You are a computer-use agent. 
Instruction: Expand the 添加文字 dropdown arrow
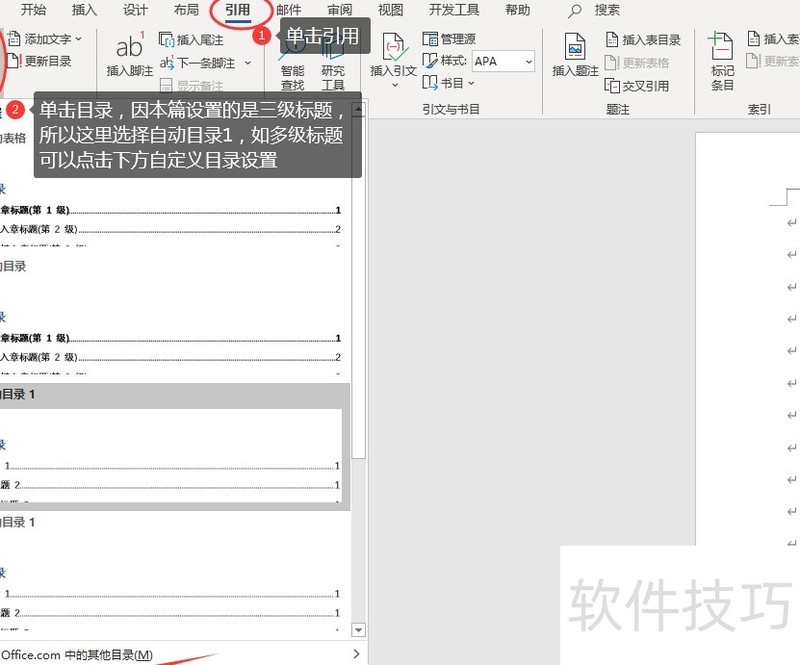[x=79, y=39]
